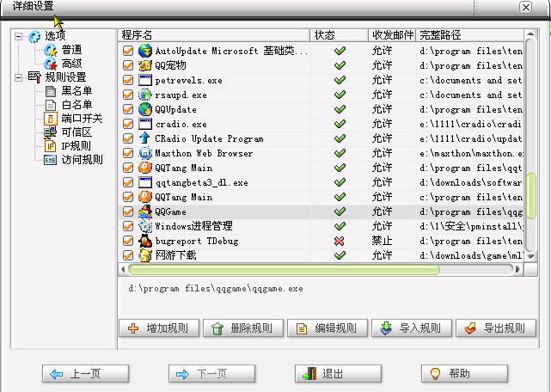The image size is (551, 392).
Task: Open 端口开关 in the rule settings
Action: [x=82, y=119]
